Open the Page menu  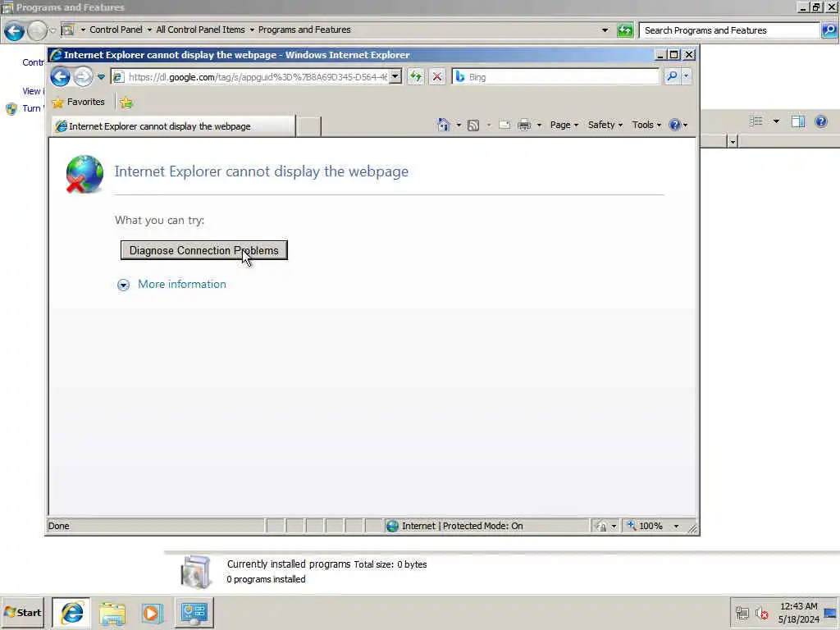pos(564,125)
